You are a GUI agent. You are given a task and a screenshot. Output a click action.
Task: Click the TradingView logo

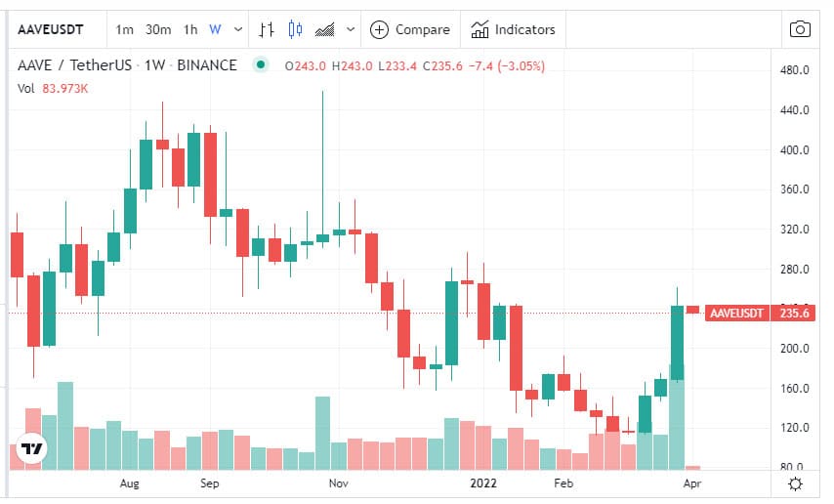[32, 449]
